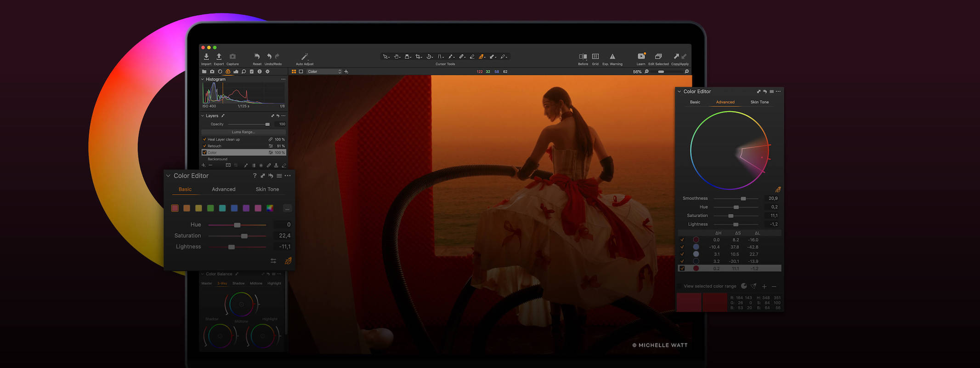Select the green color swatch
Viewport: 980px width, 368px height.
(210, 208)
